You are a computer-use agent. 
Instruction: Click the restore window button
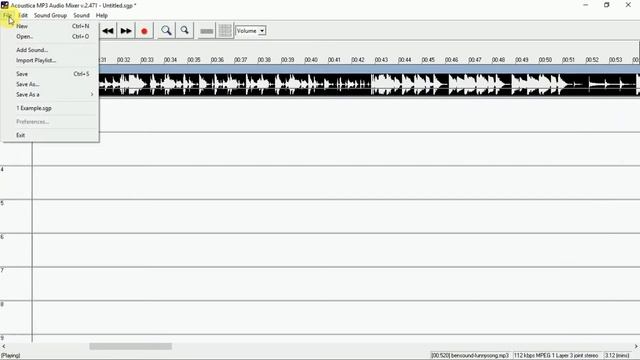click(x=607, y=5)
